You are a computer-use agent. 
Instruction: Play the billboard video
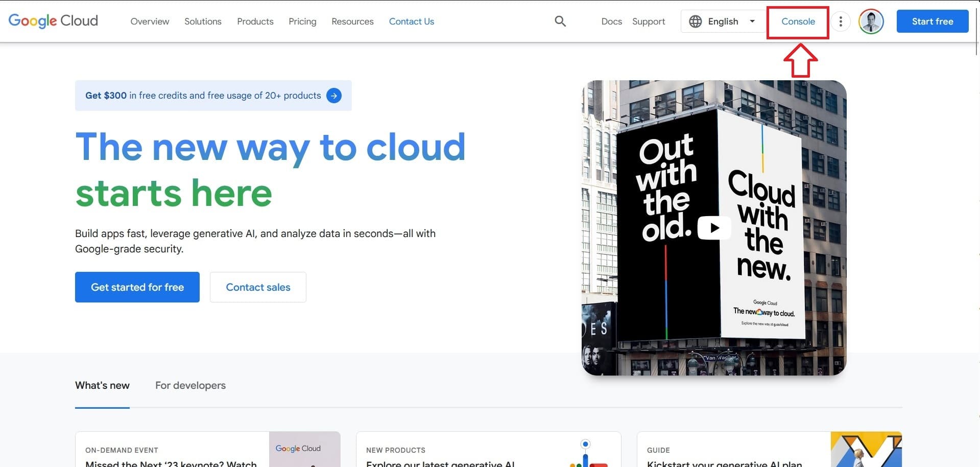[x=714, y=228]
